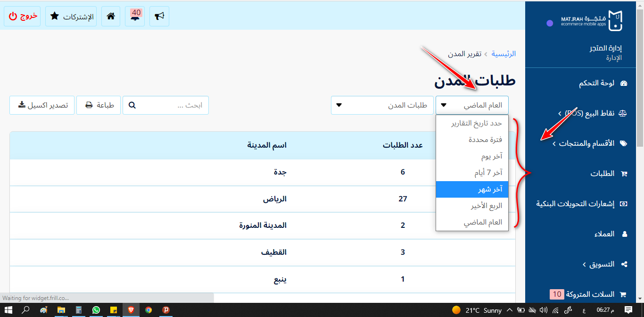Open Windows taskbar search
The image size is (644, 317).
(x=26, y=310)
